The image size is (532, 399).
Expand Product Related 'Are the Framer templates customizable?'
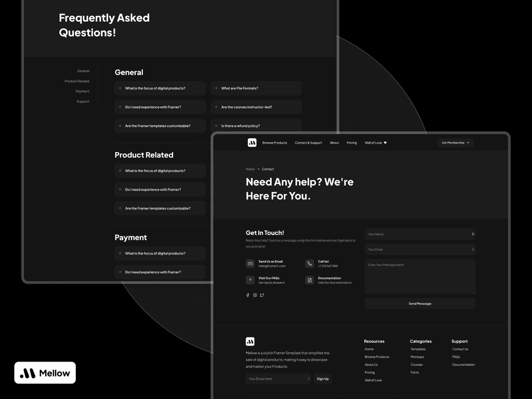pyautogui.click(x=160, y=208)
